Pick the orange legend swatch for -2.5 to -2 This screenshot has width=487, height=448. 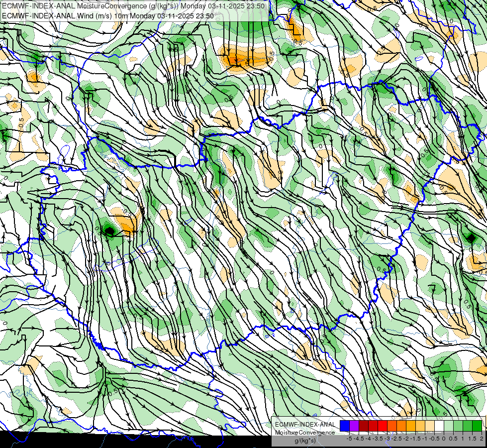point(401,426)
